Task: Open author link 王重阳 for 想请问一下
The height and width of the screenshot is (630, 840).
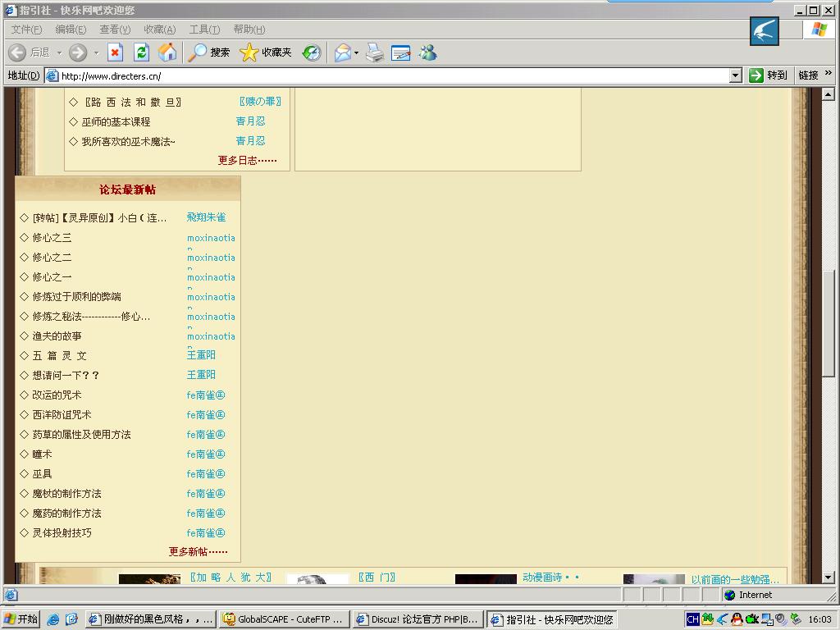Action: (x=202, y=375)
